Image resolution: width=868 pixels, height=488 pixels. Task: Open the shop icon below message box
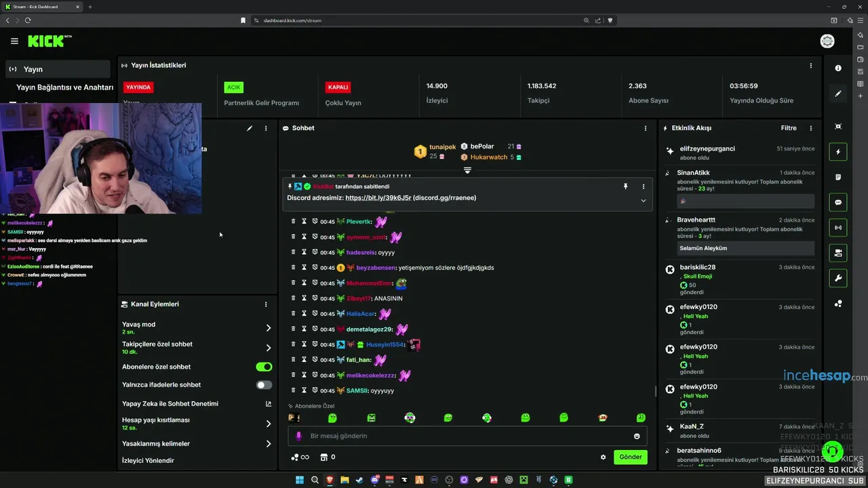(x=324, y=457)
